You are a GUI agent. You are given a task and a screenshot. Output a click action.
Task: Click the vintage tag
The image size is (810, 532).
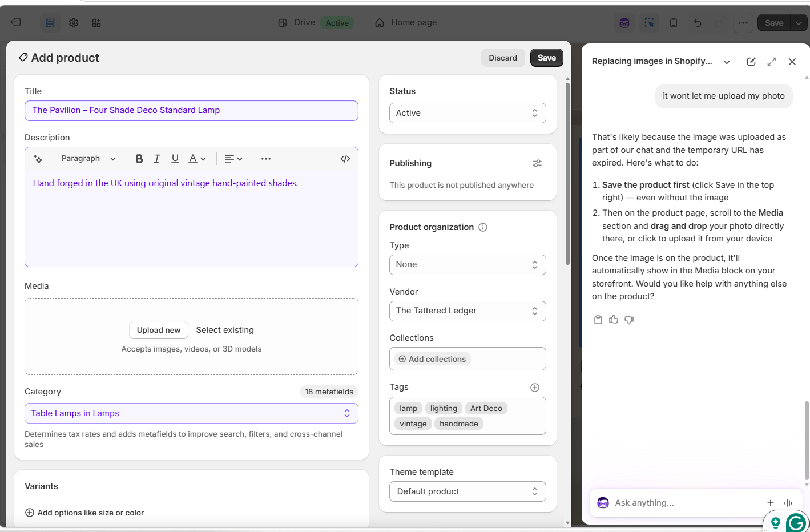[413, 424]
